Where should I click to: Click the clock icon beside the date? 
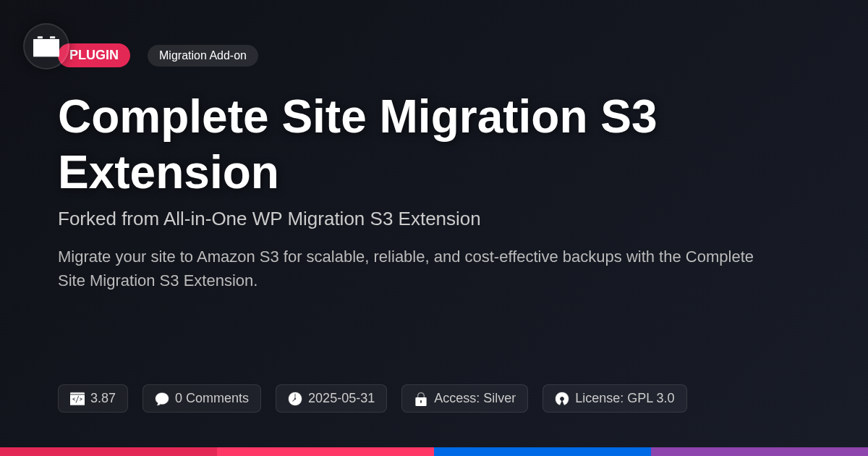click(x=295, y=399)
